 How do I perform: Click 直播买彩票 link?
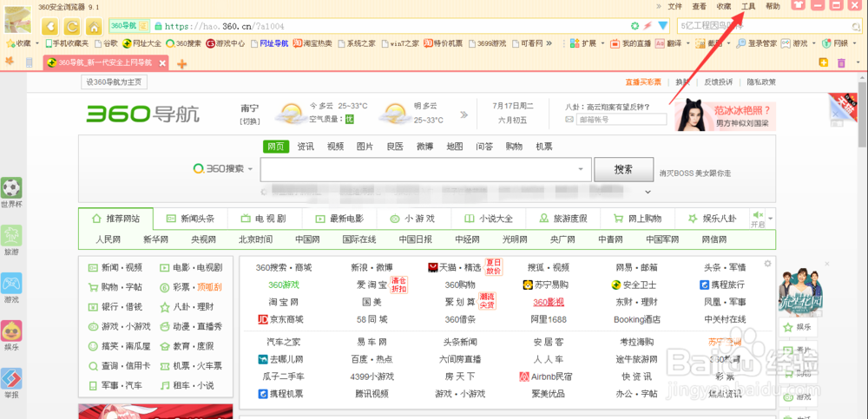pyautogui.click(x=643, y=82)
